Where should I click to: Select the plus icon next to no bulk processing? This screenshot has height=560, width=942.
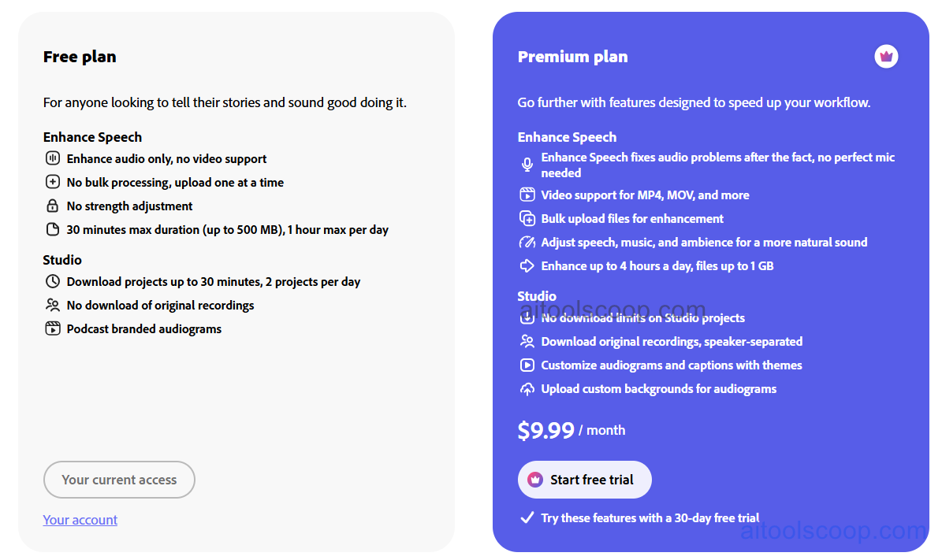point(52,182)
